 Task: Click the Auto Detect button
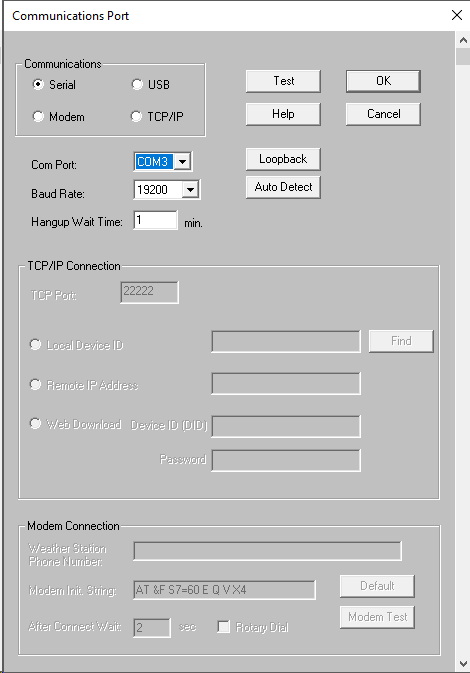tap(283, 187)
